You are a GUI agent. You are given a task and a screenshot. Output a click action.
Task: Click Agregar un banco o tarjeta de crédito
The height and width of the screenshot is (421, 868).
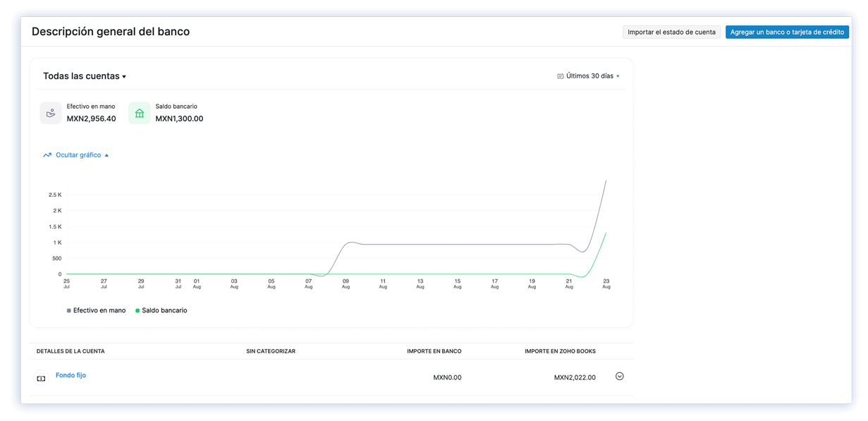click(x=787, y=32)
